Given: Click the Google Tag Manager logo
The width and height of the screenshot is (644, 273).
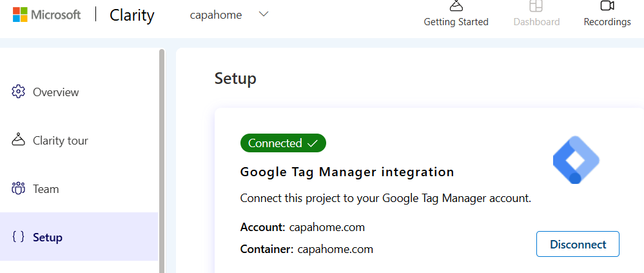Looking at the screenshot, I should pyautogui.click(x=576, y=160).
